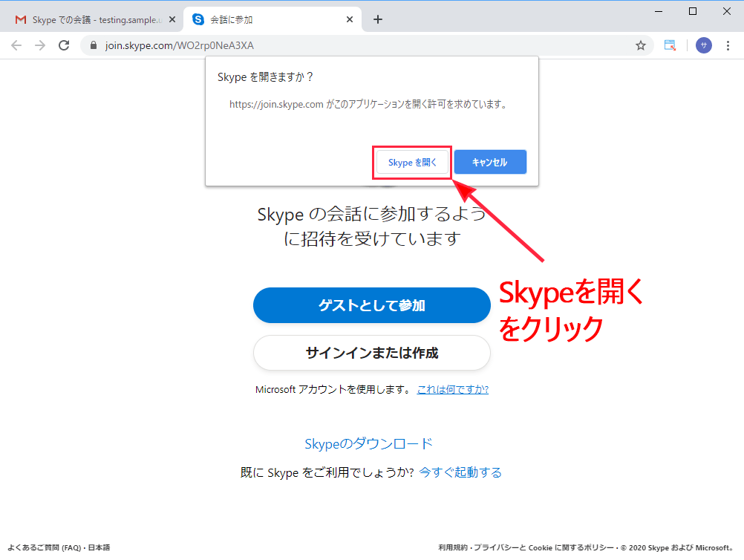Close the Gmail tab
Image resolution: width=744 pixels, height=560 pixels.
[x=172, y=19]
